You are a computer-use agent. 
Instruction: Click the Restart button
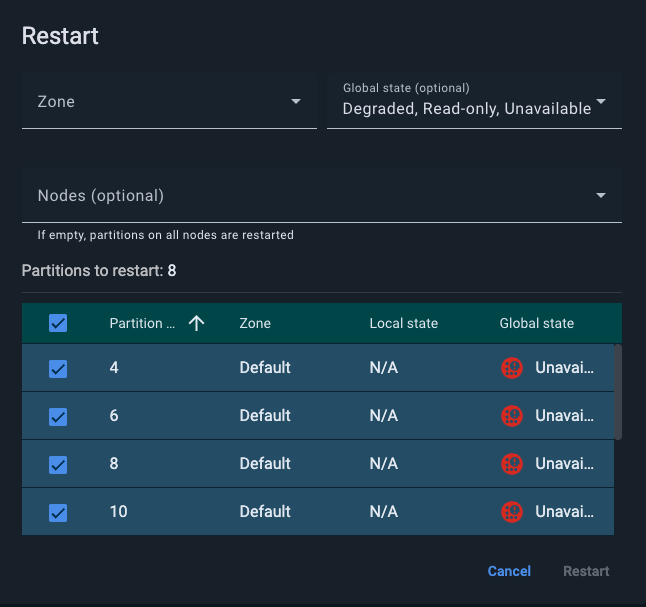[586, 571]
